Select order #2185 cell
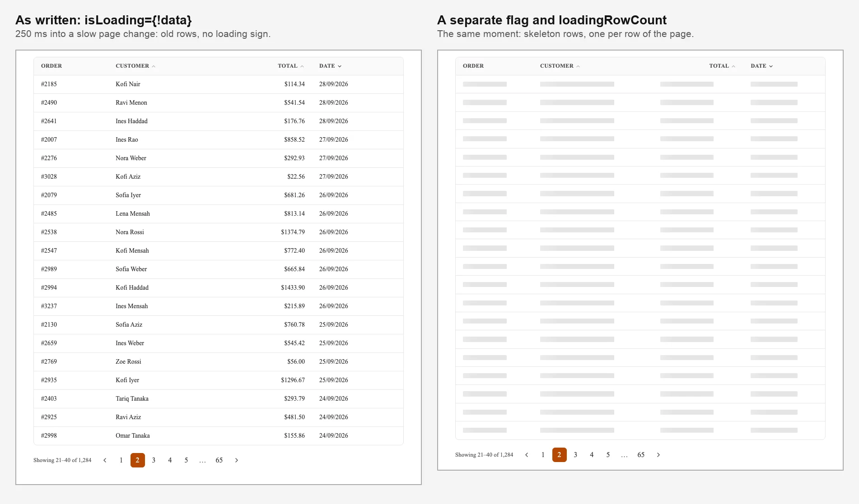The height and width of the screenshot is (504, 859). tap(49, 84)
